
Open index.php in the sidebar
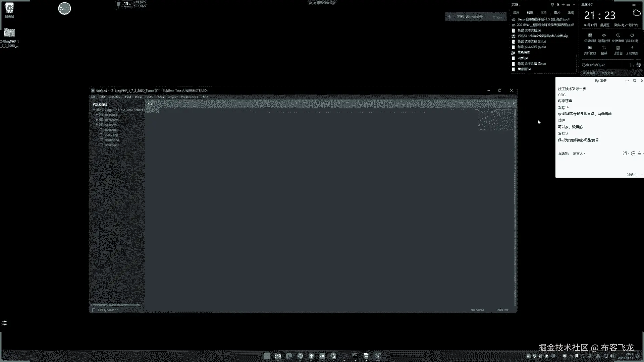111,135
